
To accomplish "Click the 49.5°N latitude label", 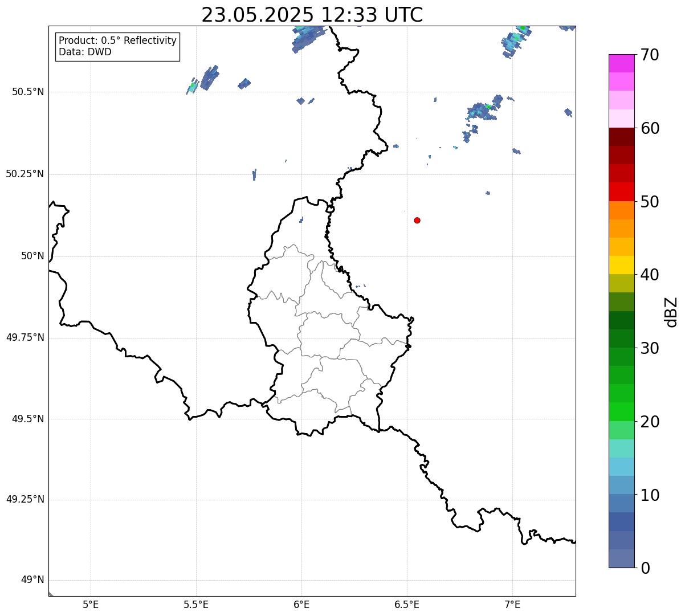I will (28, 419).
